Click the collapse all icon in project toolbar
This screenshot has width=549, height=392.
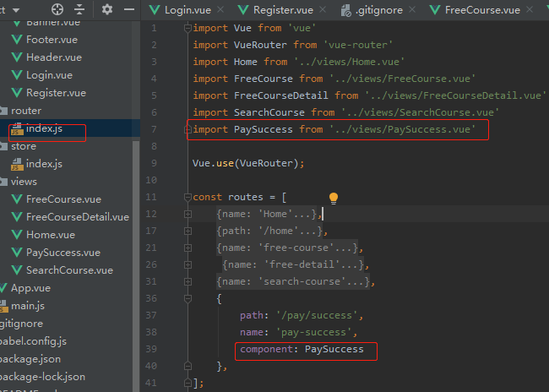click(79, 9)
